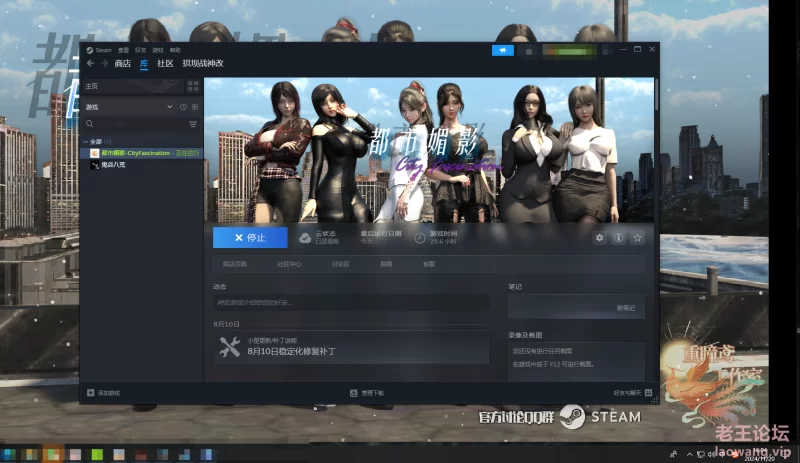Click the 鬼谷八荒 game icon in list
Viewport: 800px width, 463px height.
coord(94,165)
